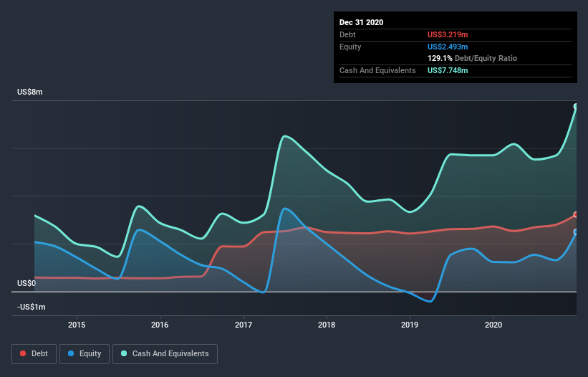Click the 2017 x-axis label

[x=244, y=325]
